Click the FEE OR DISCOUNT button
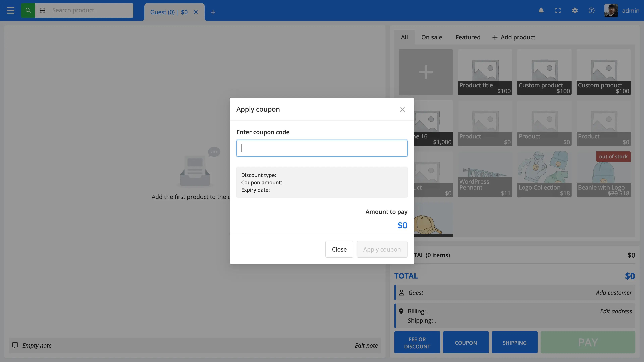 click(x=417, y=343)
